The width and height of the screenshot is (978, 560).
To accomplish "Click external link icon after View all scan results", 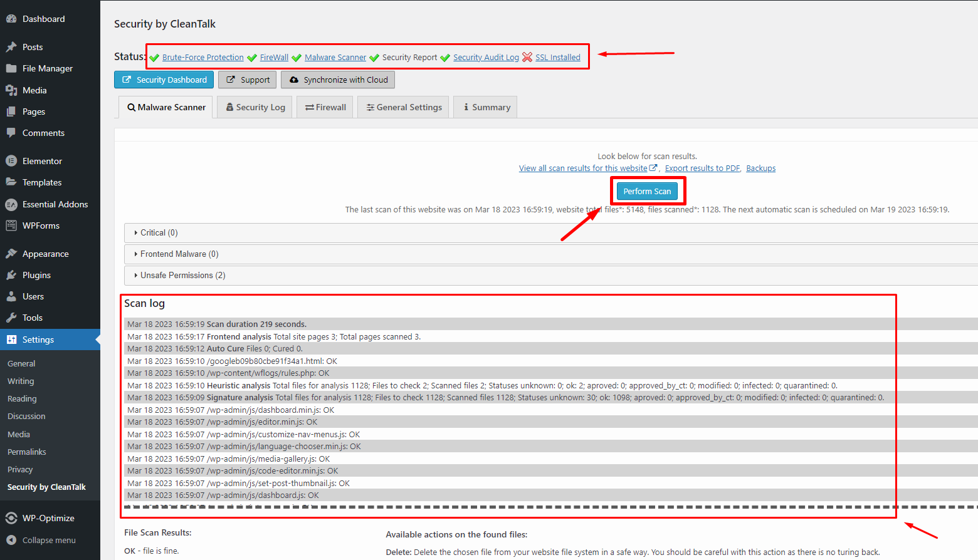I will tap(653, 168).
